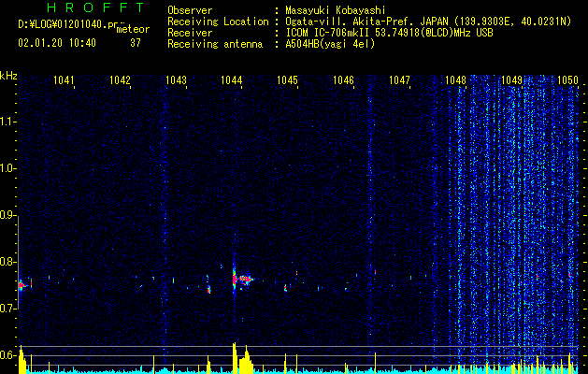This screenshot has height=374, width=588.
Task: Click the A504HB(yagi 4el) antenna value
Action: [330, 44]
